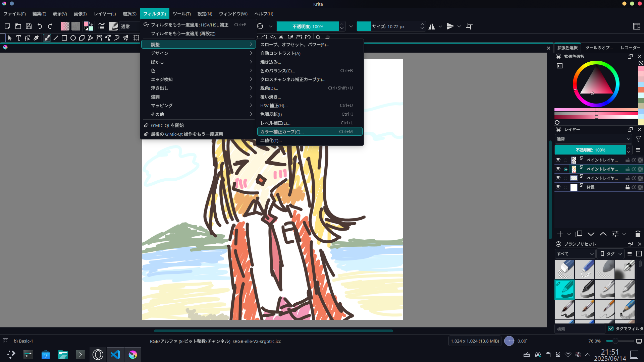Image resolution: width=644 pixels, height=362 pixels.
Task: Adjust the zoom slider in the status bar
Action: (x=620, y=341)
